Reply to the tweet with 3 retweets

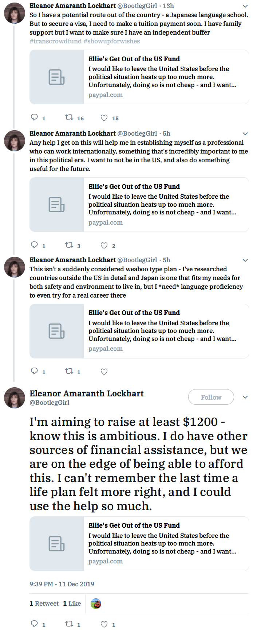pyautogui.click(x=35, y=245)
